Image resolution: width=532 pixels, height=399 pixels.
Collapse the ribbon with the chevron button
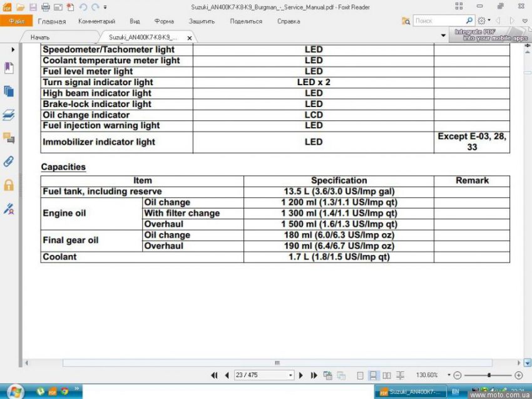(x=525, y=21)
